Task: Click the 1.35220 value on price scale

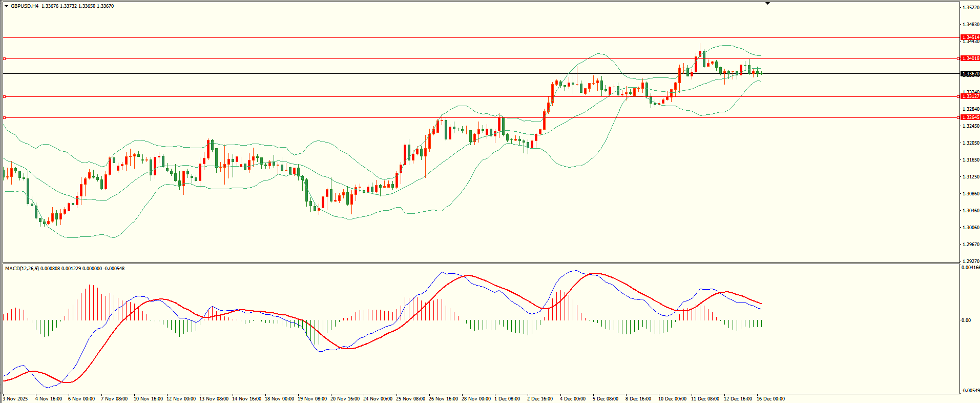Action: point(971,8)
